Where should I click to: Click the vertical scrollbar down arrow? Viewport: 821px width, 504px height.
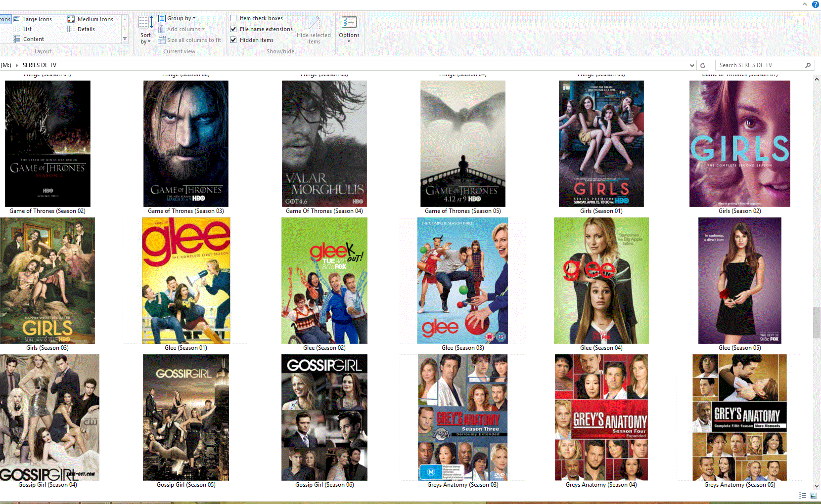point(817,486)
